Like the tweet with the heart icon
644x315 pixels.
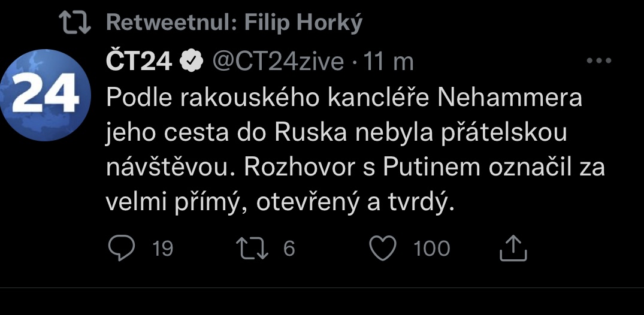pyautogui.click(x=383, y=248)
